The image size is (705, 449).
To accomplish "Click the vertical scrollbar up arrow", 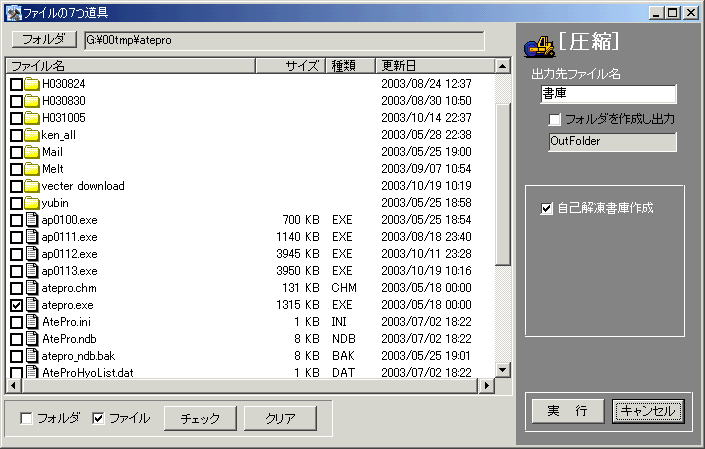I will coord(502,66).
